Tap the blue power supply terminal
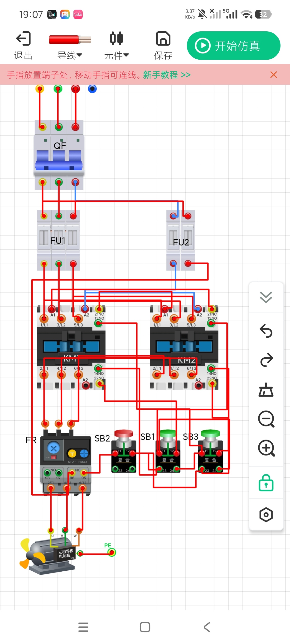290x644 pixels. [92, 89]
